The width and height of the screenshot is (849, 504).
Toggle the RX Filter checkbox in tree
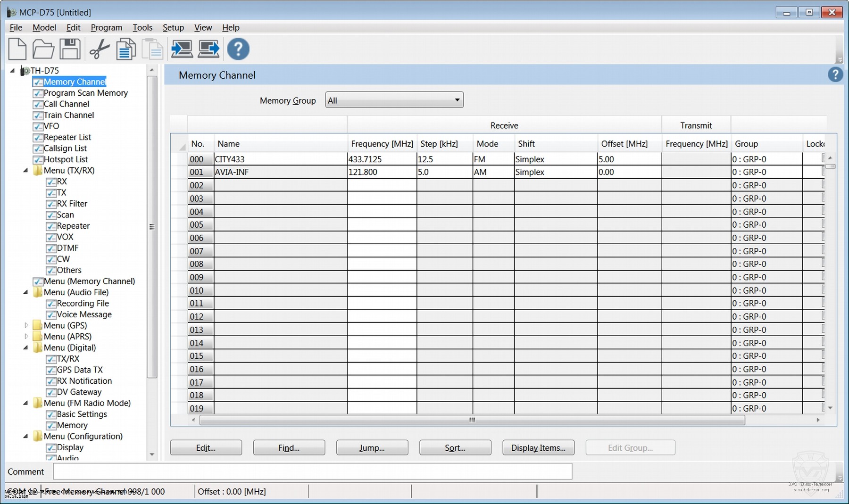[x=51, y=204]
